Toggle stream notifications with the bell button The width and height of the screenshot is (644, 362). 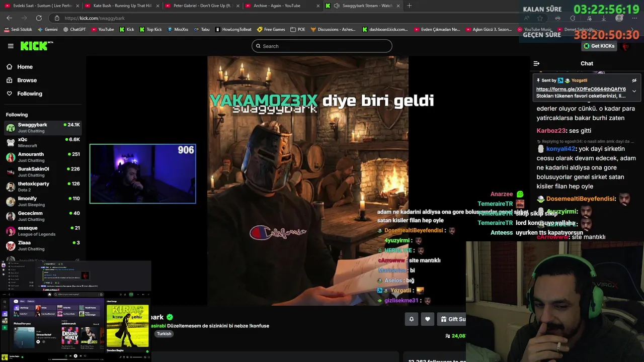pyautogui.click(x=411, y=319)
